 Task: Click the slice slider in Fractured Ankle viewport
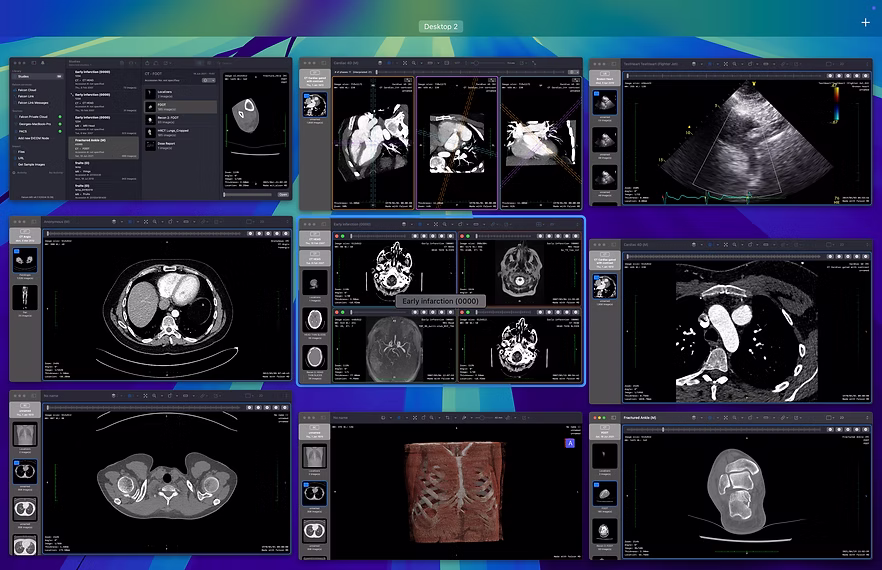[x=723, y=429]
